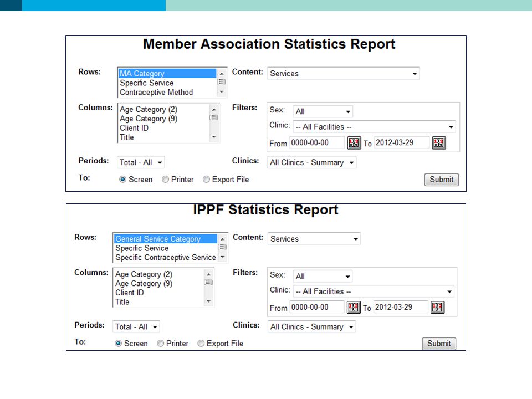Click From date field in Member Association report

pos(317,142)
